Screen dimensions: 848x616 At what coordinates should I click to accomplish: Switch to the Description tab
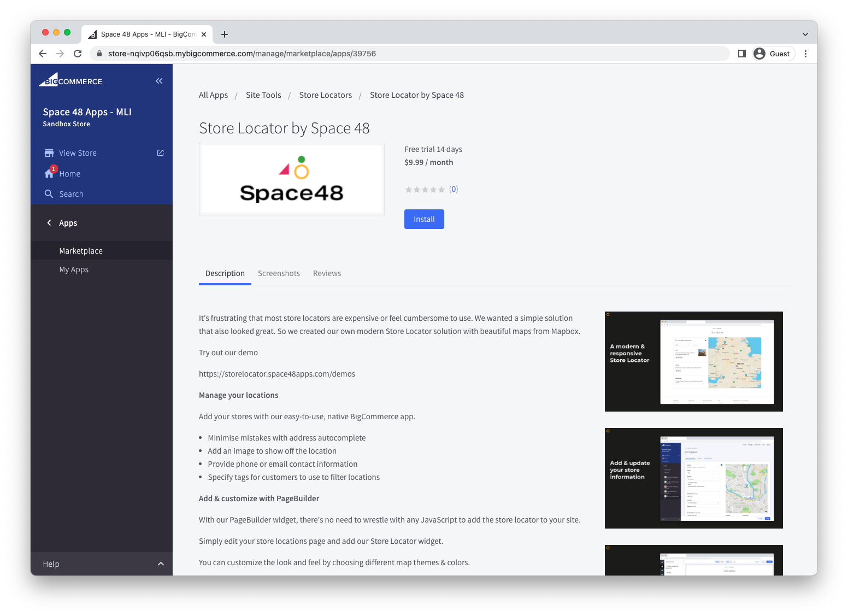point(225,273)
